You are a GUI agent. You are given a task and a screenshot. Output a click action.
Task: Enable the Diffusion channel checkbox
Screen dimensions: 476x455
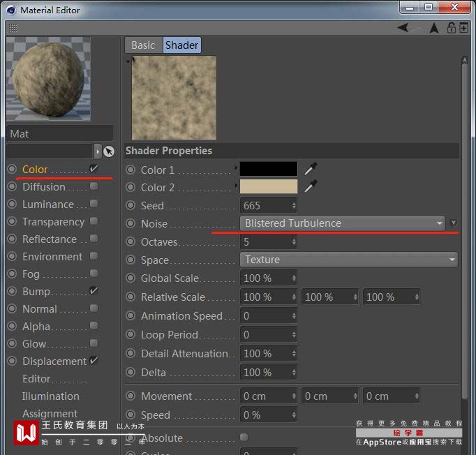coord(94,186)
